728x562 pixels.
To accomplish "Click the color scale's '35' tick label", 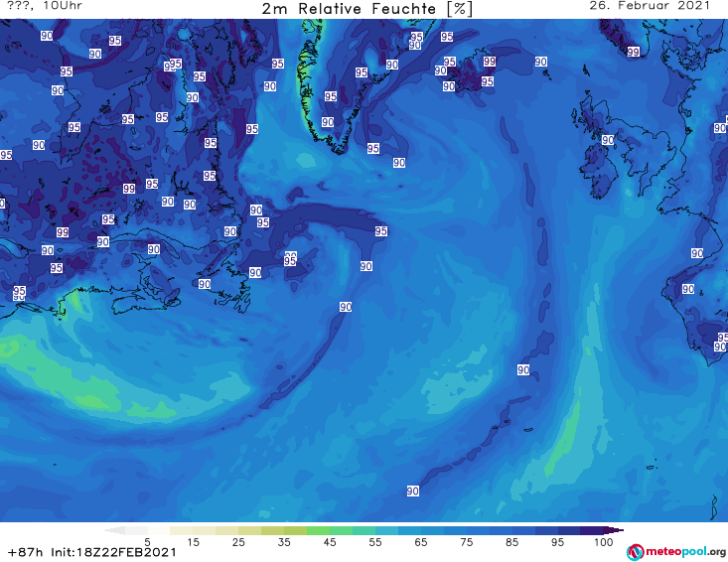I will (284, 542).
